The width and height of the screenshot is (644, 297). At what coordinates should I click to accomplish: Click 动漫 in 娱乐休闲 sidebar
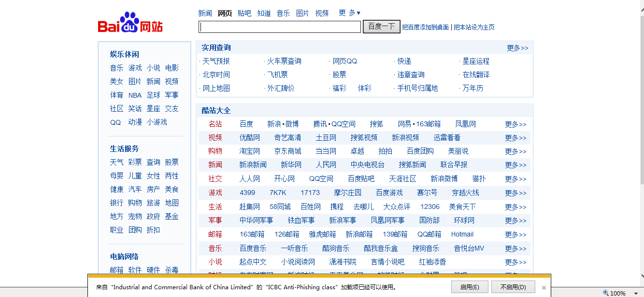135,122
